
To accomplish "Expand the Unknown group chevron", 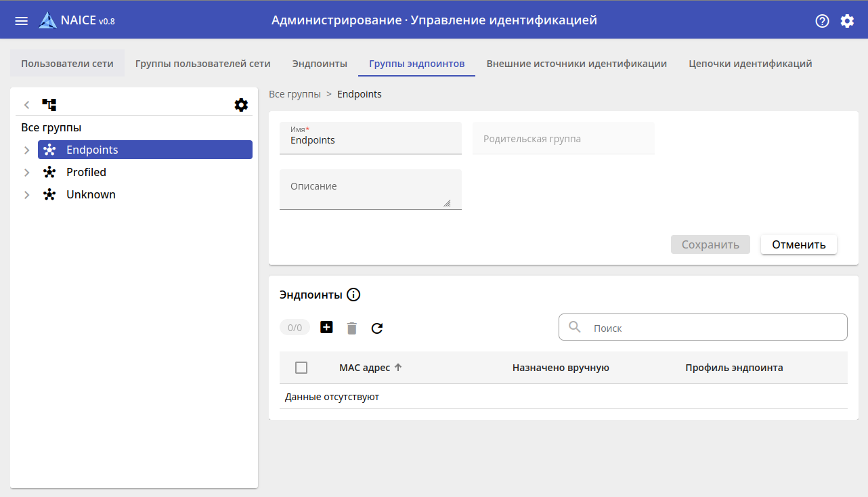I will [x=26, y=195].
